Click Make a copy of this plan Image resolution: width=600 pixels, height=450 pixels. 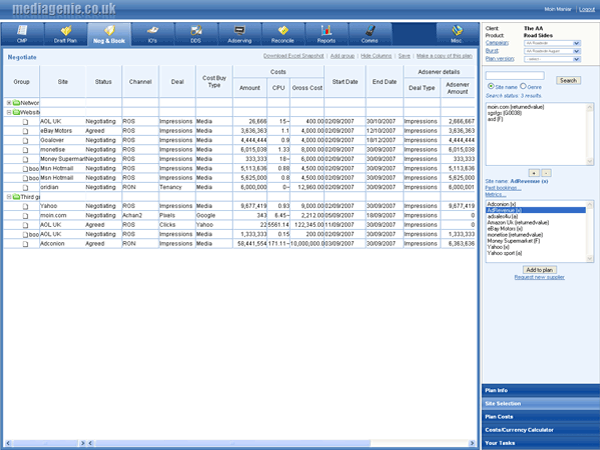point(444,56)
